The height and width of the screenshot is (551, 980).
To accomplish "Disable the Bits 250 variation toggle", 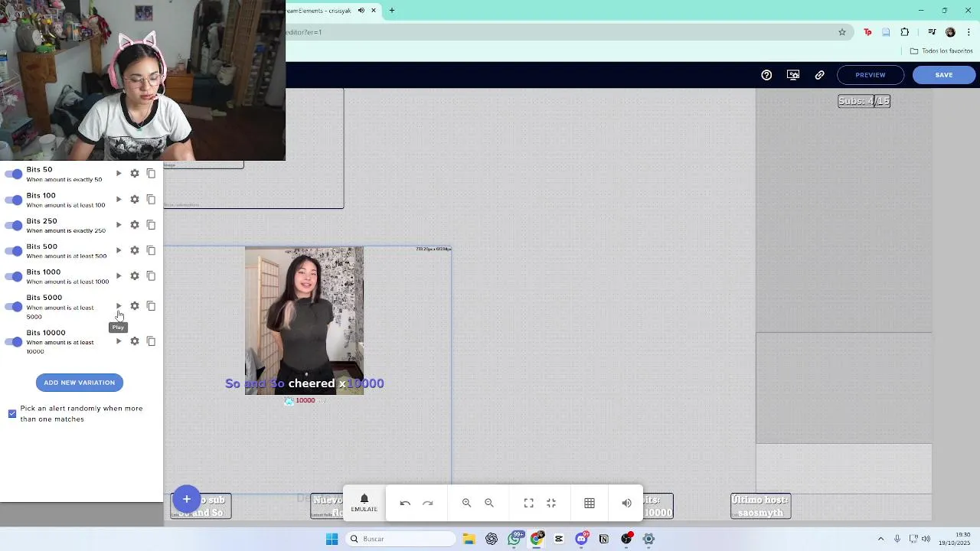I will click(13, 225).
